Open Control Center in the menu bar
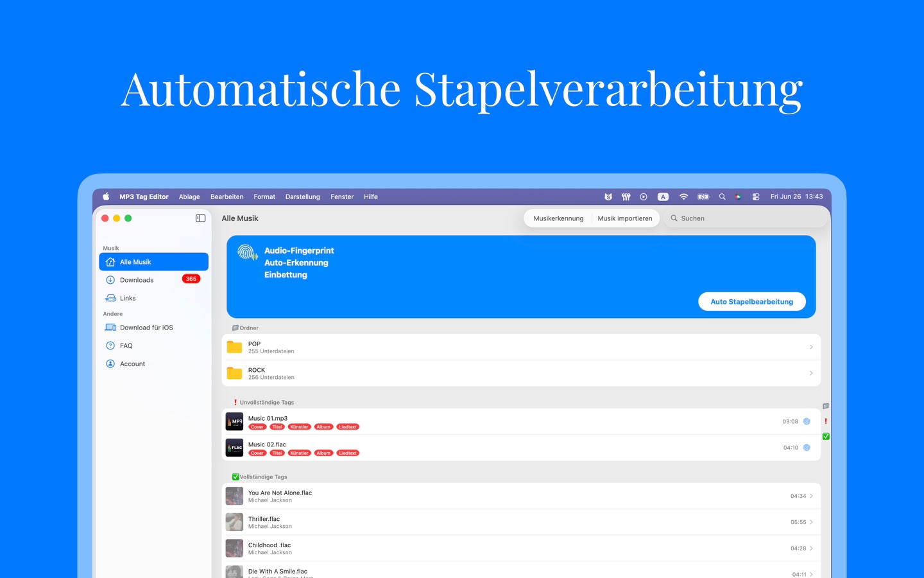 756,197
